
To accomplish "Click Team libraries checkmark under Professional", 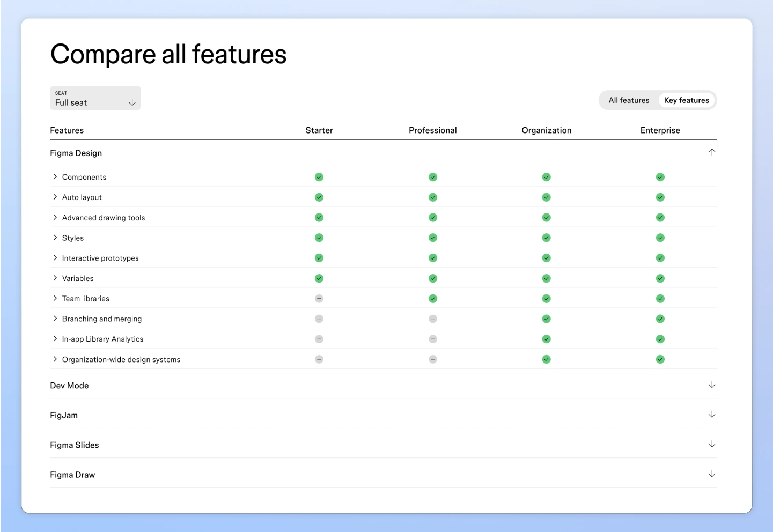I will pyautogui.click(x=433, y=299).
